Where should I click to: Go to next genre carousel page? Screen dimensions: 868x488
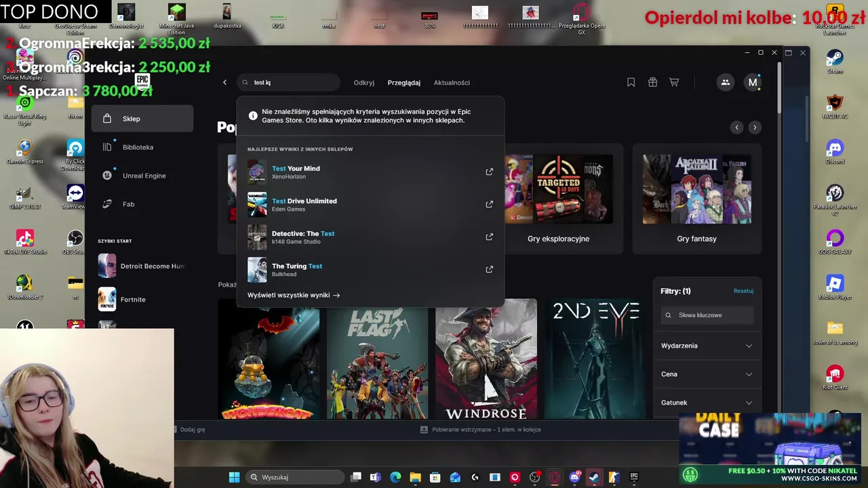coord(754,127)
